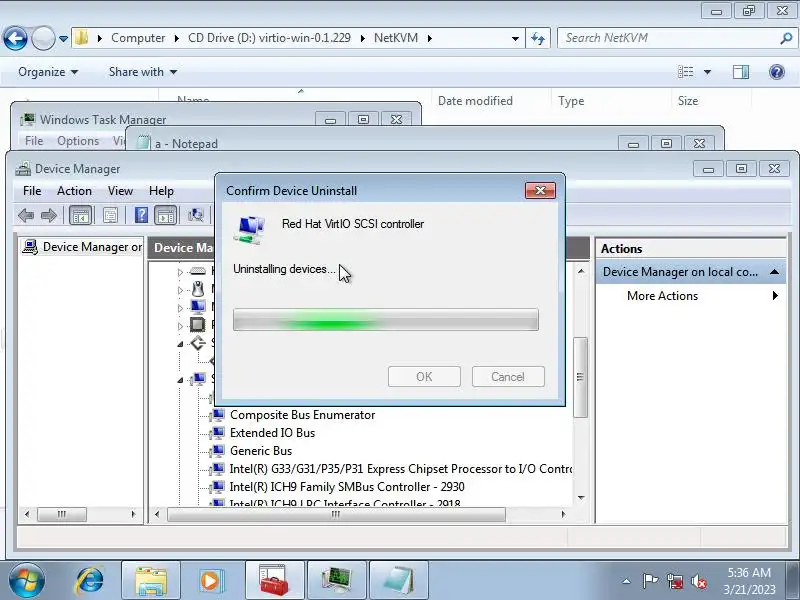Open the File menu in Device Manager
Screen dimensions: 800x600
[32, 191]
